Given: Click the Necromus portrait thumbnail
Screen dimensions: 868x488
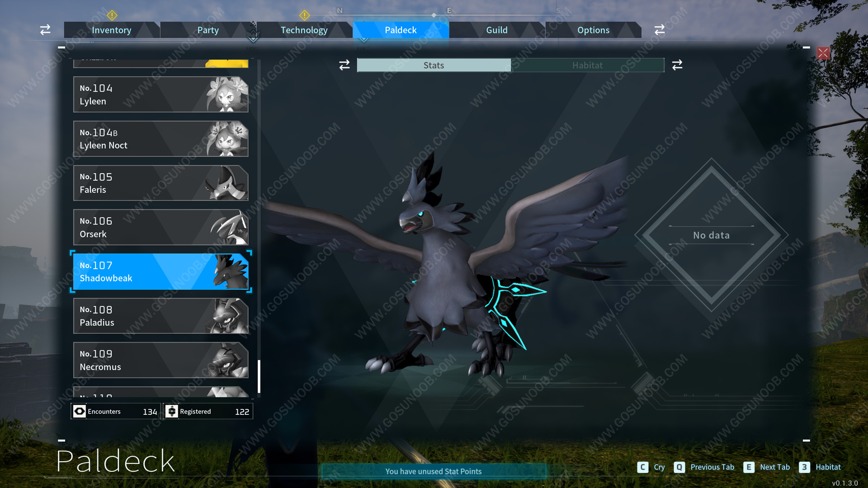Looking at the screenshot, I should 227,360.
